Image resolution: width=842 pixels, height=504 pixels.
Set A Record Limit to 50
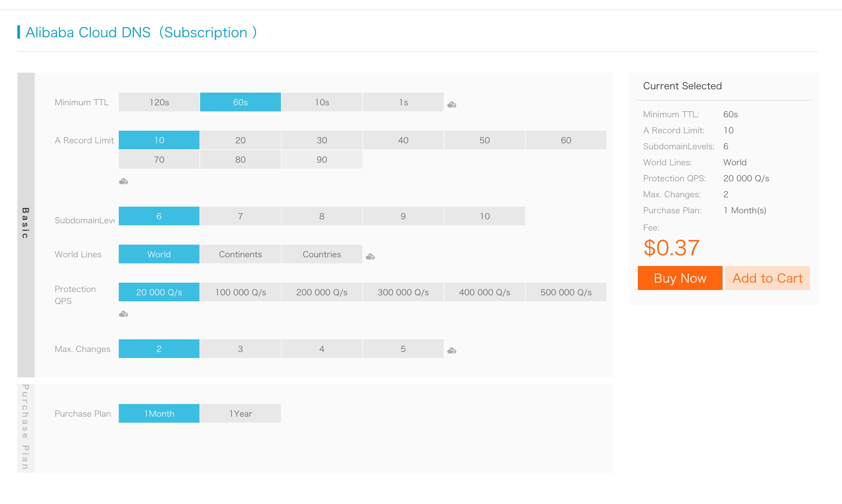coord(484,140)
